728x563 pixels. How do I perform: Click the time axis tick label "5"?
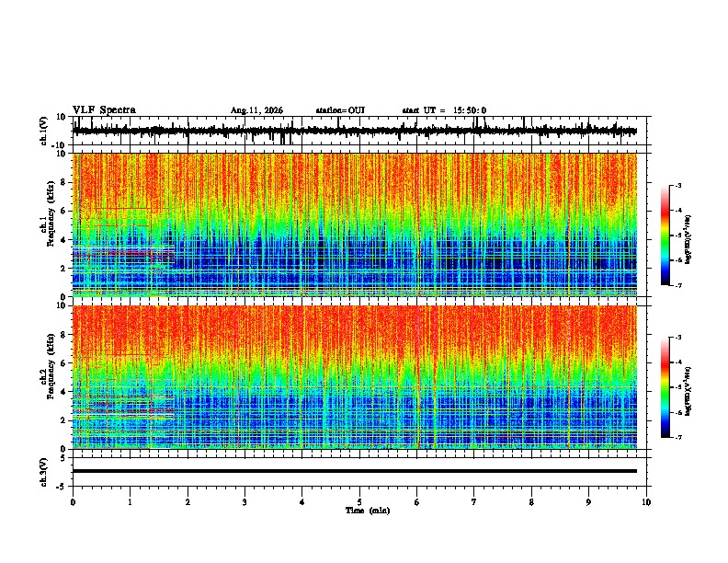tap(359, 501)
